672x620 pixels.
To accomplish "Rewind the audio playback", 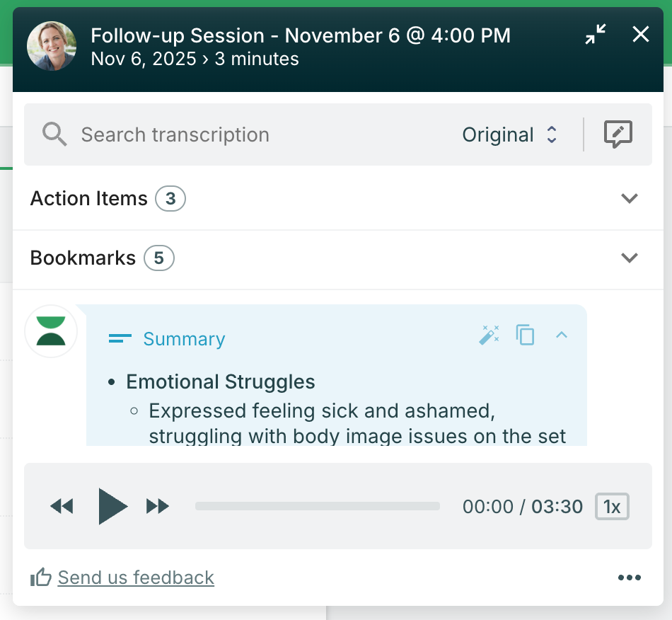I will tap(62, 506).
